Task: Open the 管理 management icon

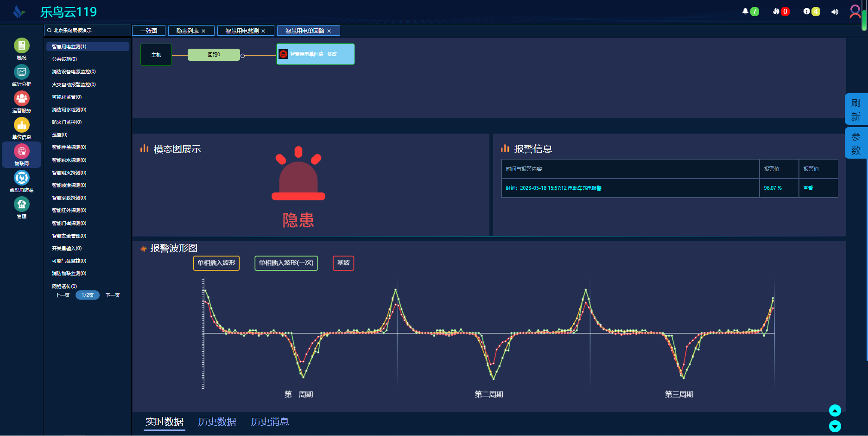Action: click(21, 205)
